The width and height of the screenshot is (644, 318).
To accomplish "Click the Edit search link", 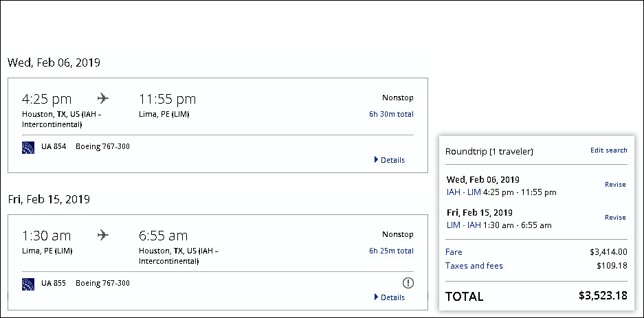I will (x=608, y=150).
